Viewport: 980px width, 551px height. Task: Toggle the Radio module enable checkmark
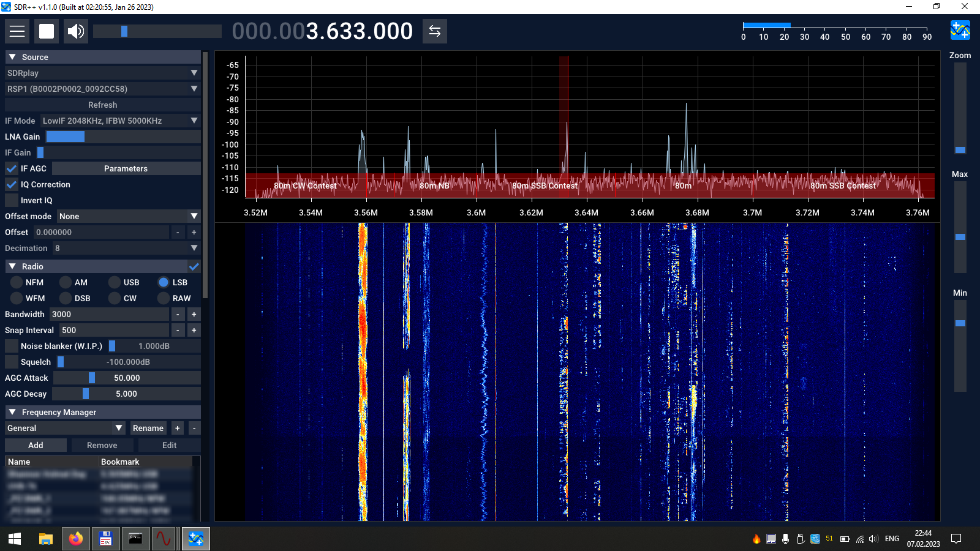click(194, 266)
